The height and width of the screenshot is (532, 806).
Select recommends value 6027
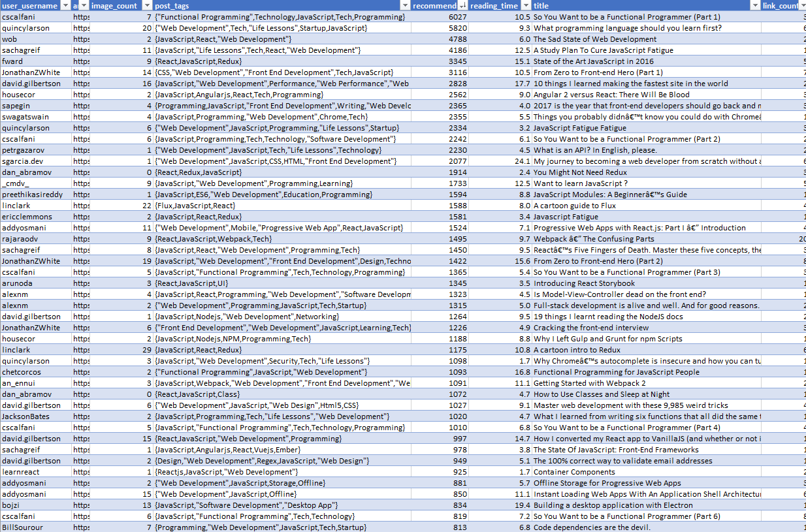point(458,17)
